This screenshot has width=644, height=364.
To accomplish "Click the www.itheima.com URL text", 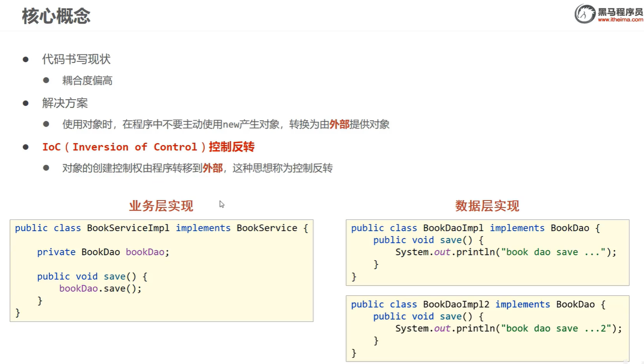I will [620, 20].
